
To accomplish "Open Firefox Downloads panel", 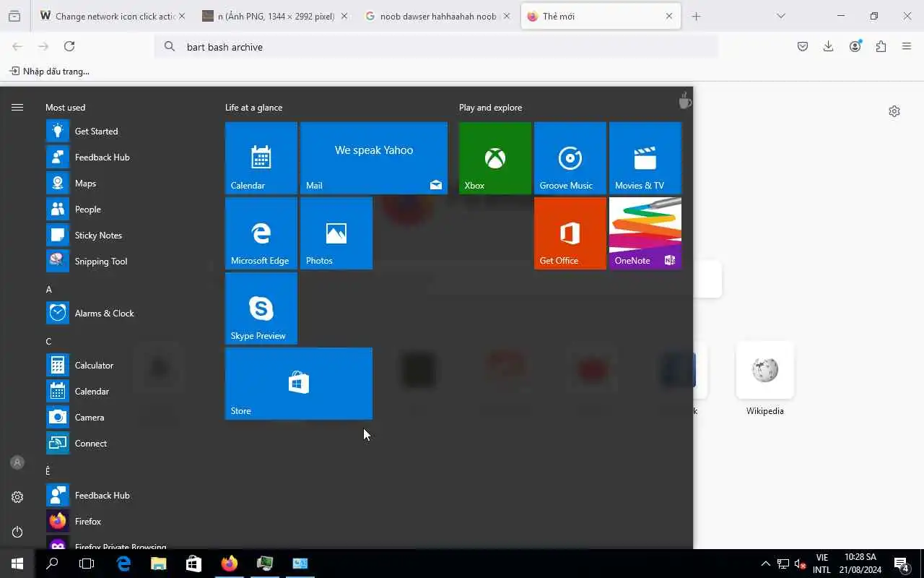I will pos(829,46).
